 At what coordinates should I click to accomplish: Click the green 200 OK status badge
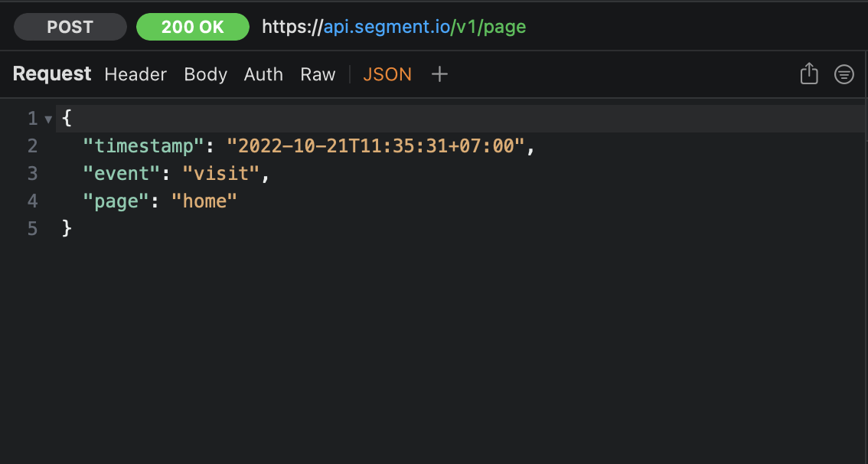click(x=192, y=26)
